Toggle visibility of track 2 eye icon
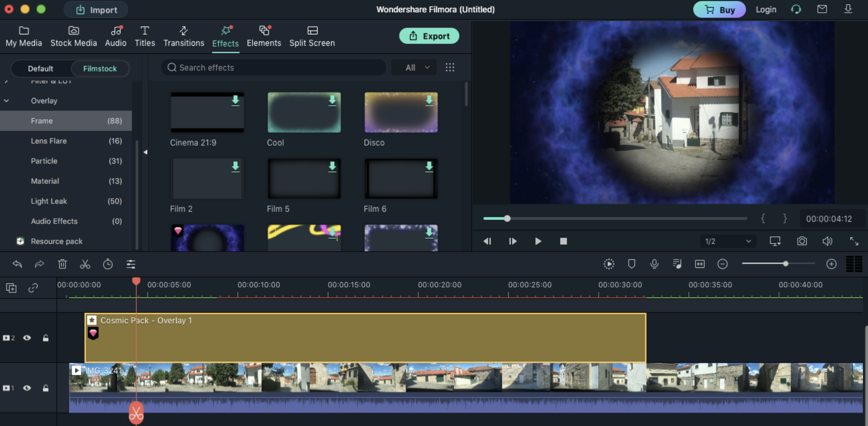868x426 pixels. point(27,338)
